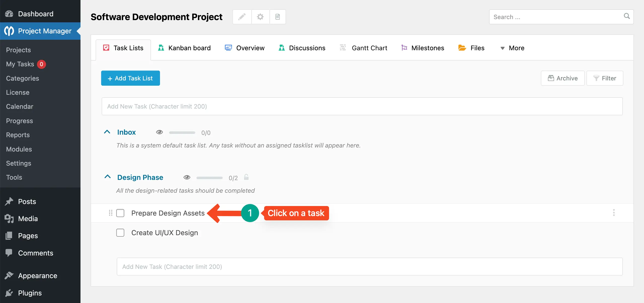Open options menu for Prepare Design Assets task
The image size is (644, 303).
614,213
